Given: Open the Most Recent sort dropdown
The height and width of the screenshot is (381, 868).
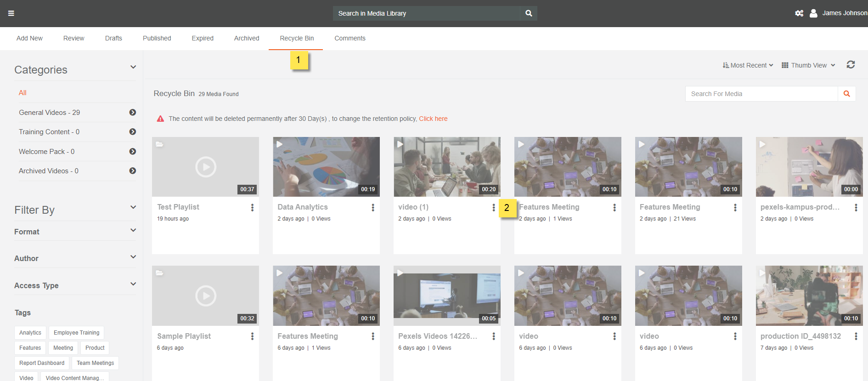Looking at the screenshot, I should point(748,65).
